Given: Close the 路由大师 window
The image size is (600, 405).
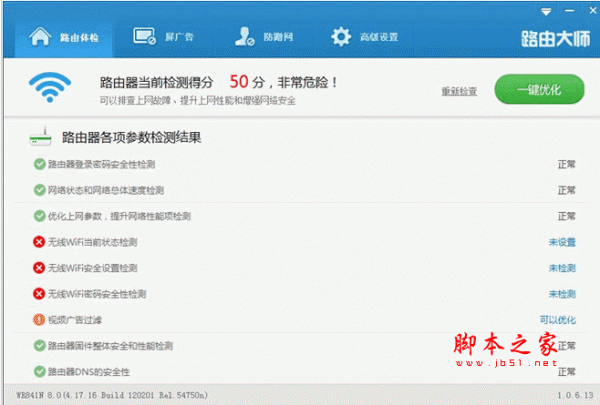Looking at the screenshot, I should tap(593, 11).
